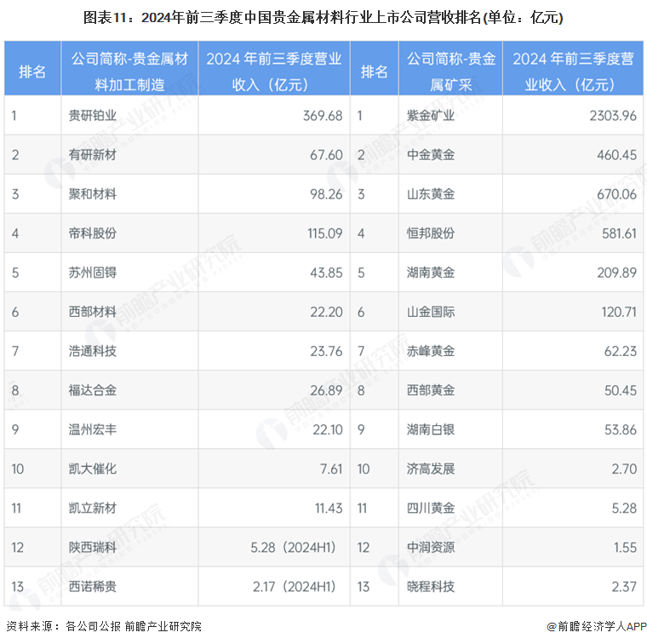The height and width of the screenshot is (644, 647).
Task: Click the 苏州固锝 row entry
Action: tap(93, 273)
